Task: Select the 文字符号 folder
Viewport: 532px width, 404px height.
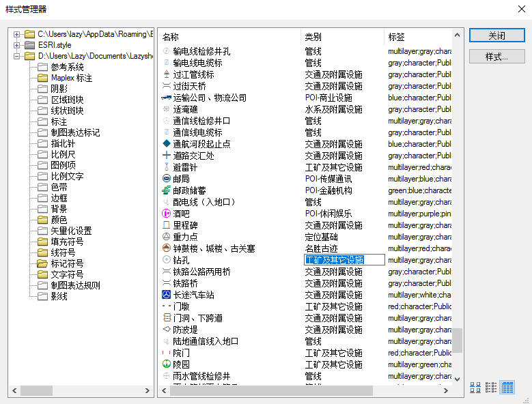Action: click(67, 274)
